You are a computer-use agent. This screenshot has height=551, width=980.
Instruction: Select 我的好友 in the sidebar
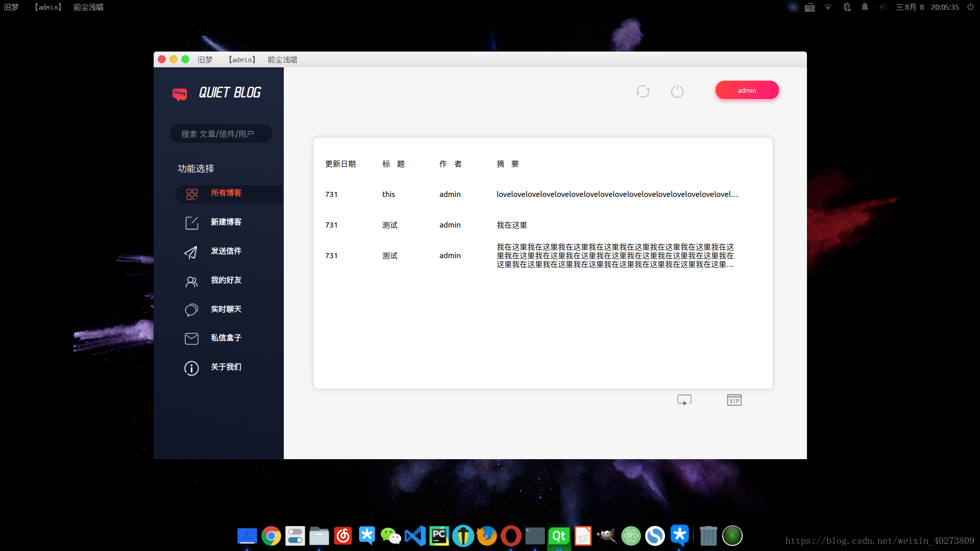pyautogui.click(x=226, y=281)
